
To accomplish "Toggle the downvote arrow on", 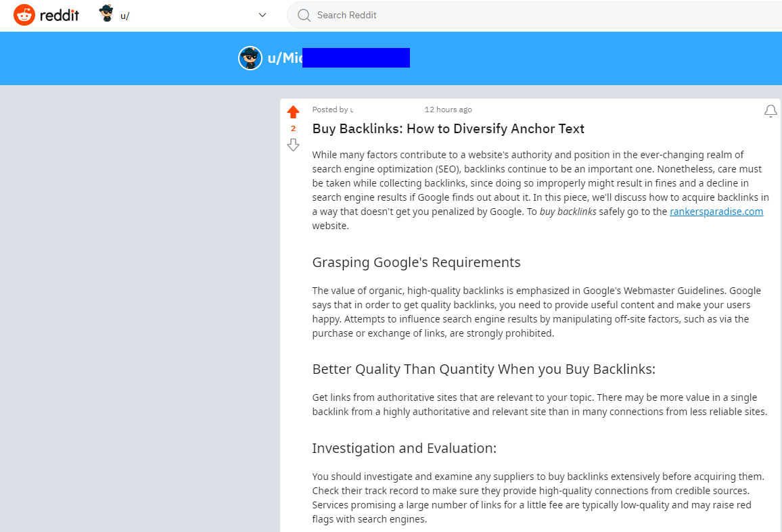I will pyautogui.click(x=293, y=145).
